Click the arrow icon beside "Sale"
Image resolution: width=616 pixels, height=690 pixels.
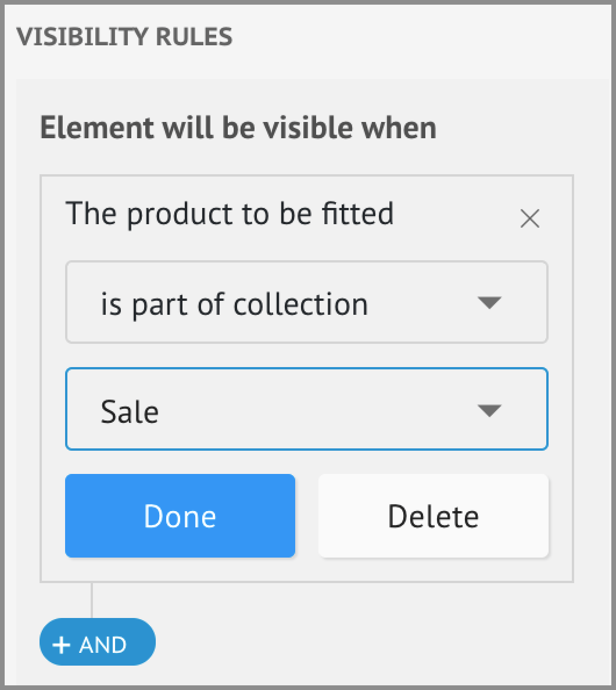click(489, 411)
